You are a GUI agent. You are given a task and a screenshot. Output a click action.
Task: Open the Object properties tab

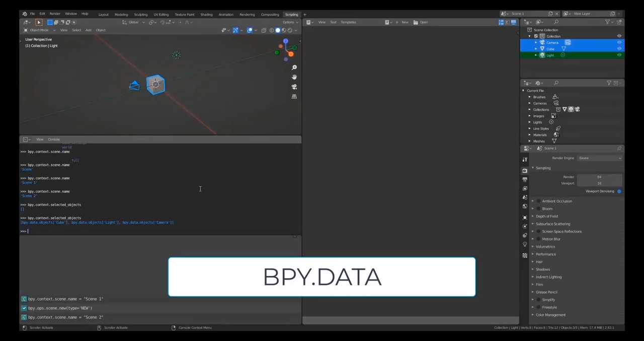[x=525, y=218]
